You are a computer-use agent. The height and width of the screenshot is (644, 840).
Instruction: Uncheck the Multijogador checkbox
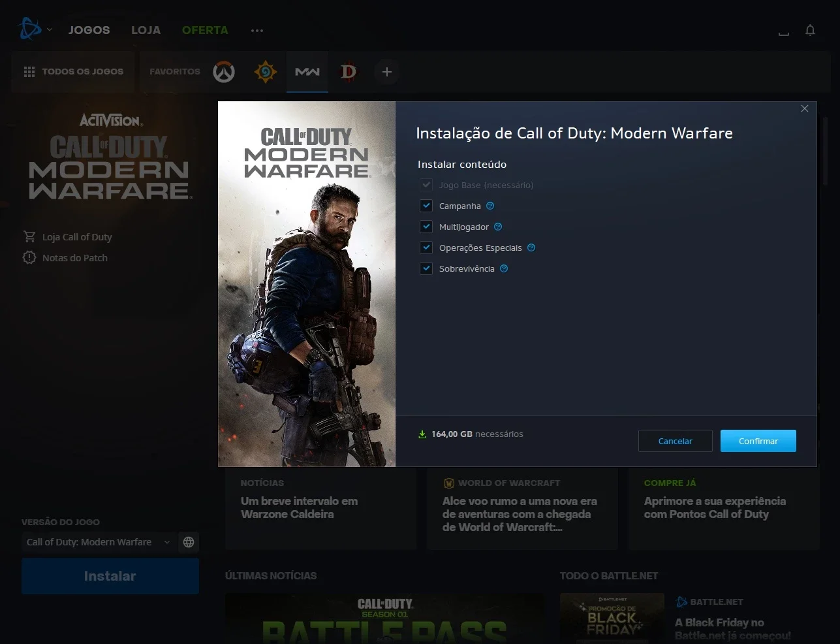[x=426, y=227]
